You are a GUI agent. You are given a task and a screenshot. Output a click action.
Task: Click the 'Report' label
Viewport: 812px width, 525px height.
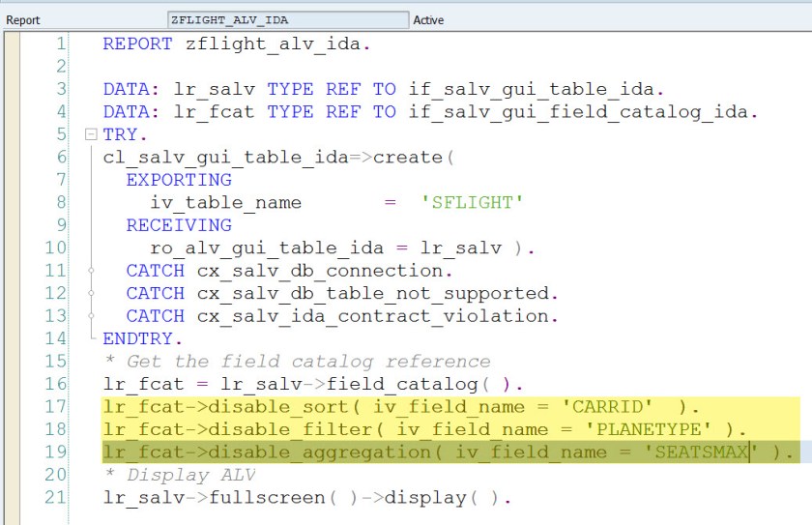click(x=23, y=20)
